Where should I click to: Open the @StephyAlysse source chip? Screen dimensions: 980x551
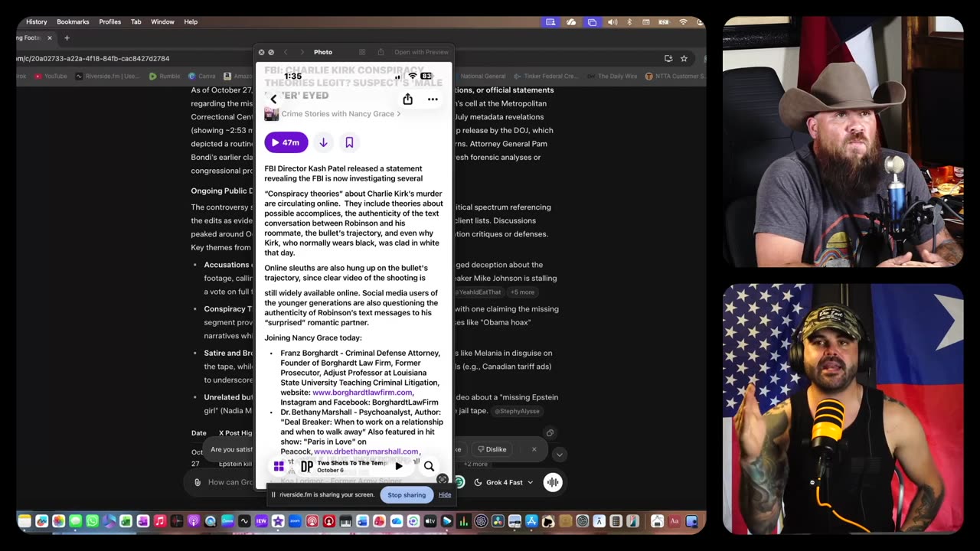click(517, 411)
